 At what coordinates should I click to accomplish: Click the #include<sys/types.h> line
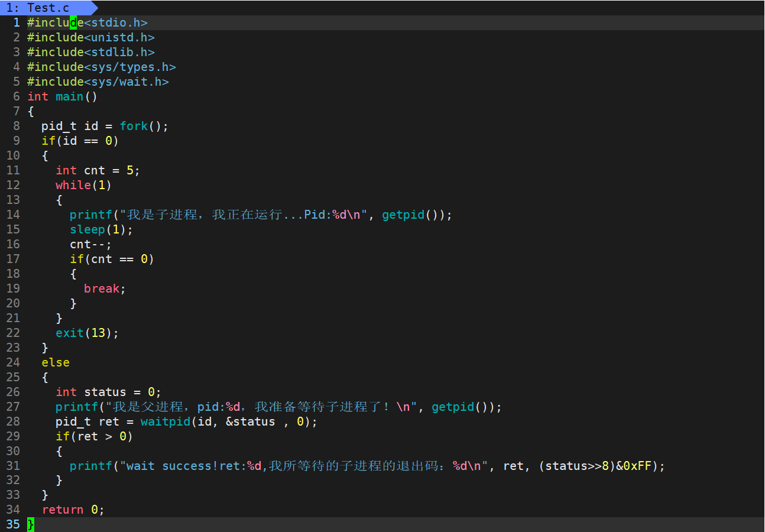[x=101, y=67]
